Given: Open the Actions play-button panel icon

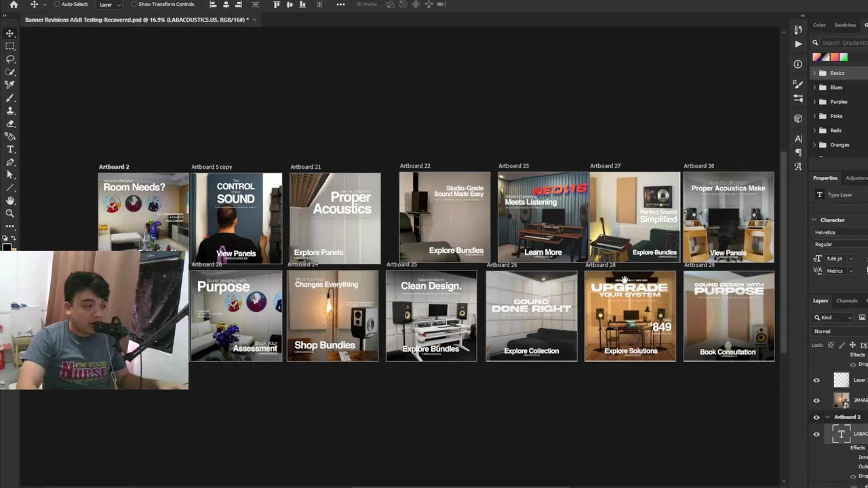Looking at the screenshot, I should coord(798,43).
